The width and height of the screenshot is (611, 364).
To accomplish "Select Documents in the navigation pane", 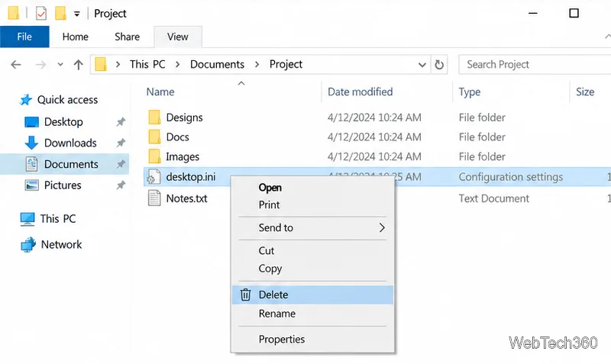I will pos(71,164).
